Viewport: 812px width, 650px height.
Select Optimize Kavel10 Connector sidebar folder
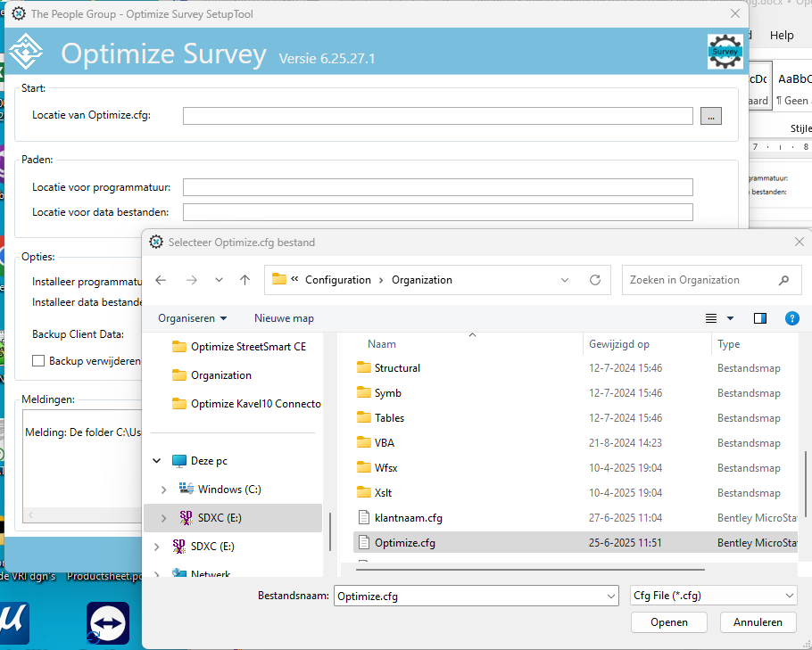click(246, 404)
